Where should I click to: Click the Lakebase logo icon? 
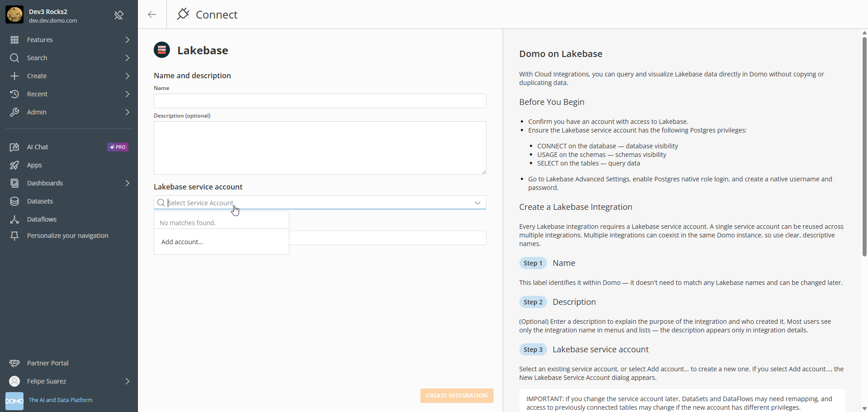[162, 50]
